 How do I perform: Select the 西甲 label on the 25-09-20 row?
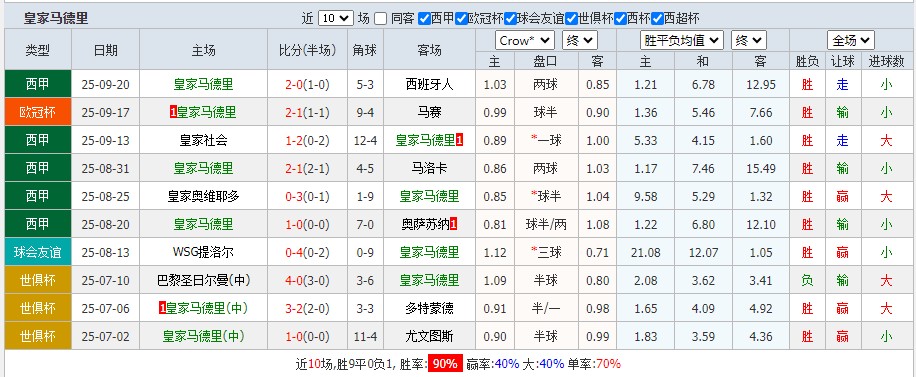pyautogui.click(x=38, y=84)
